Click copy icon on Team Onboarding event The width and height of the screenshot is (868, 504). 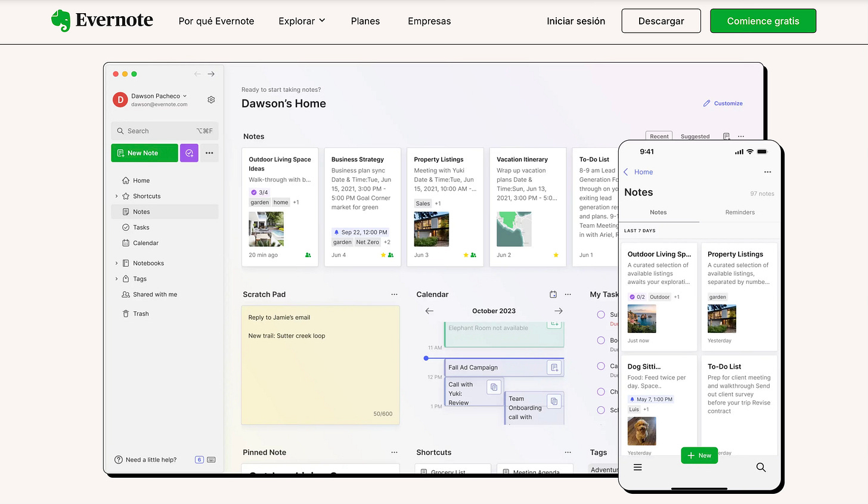tap(554, 401)
